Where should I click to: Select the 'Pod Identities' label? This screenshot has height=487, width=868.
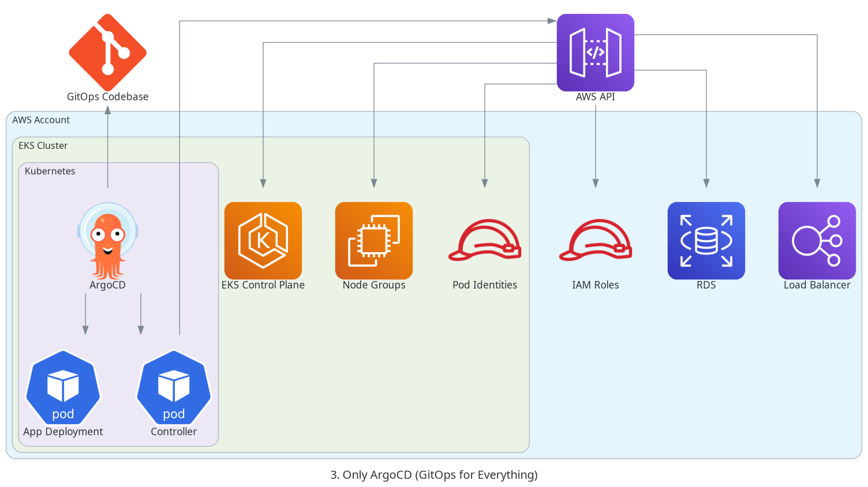tap(485, 285)
